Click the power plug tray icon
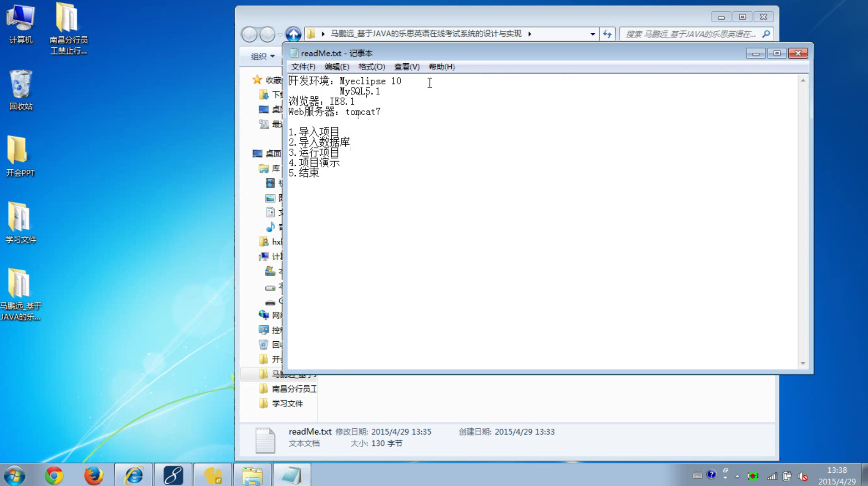 click(787, 476)
